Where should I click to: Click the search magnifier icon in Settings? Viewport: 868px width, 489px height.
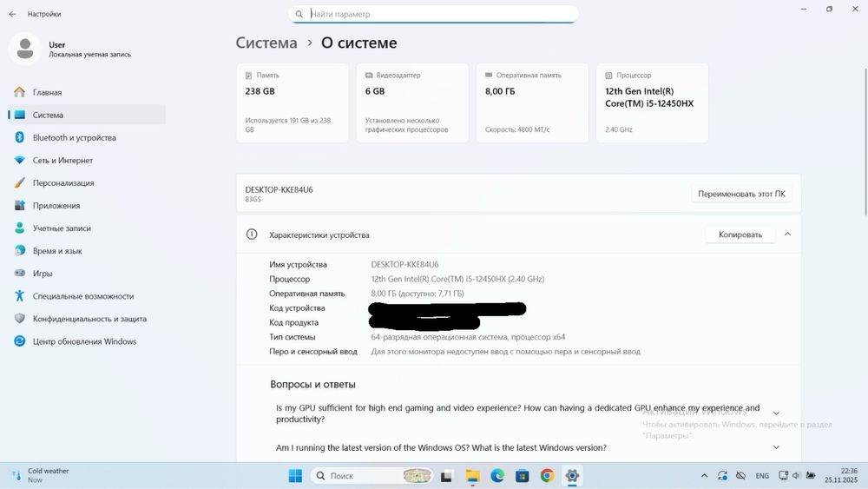pyautogui.click(x=299, y=14)
